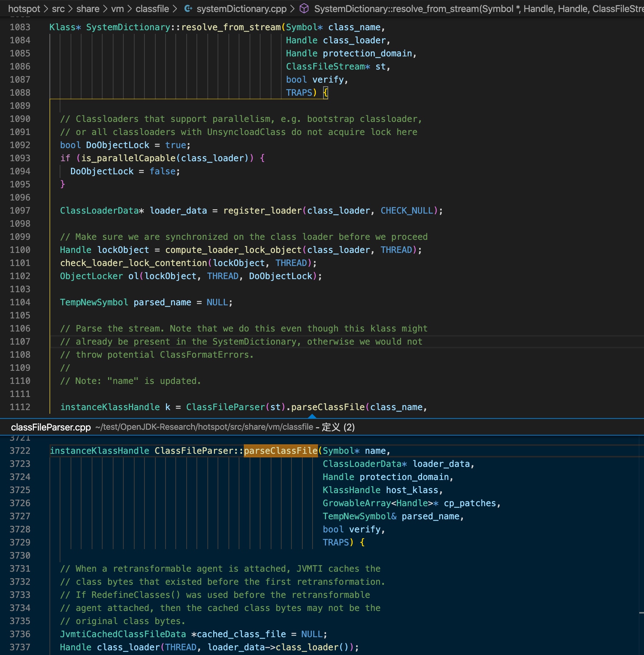Click JvmtiCachedClassFileData on line 3736
The height and width of the screenshot is (655, 644).
tap(123, 634)
